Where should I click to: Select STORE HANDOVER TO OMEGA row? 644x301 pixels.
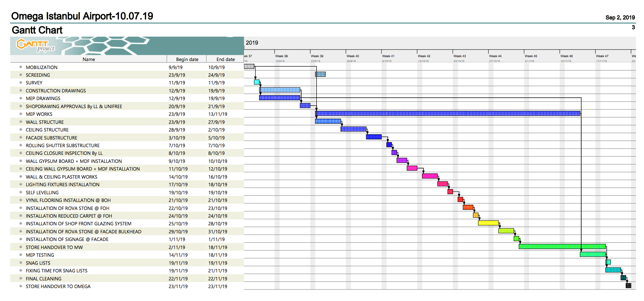127,286
